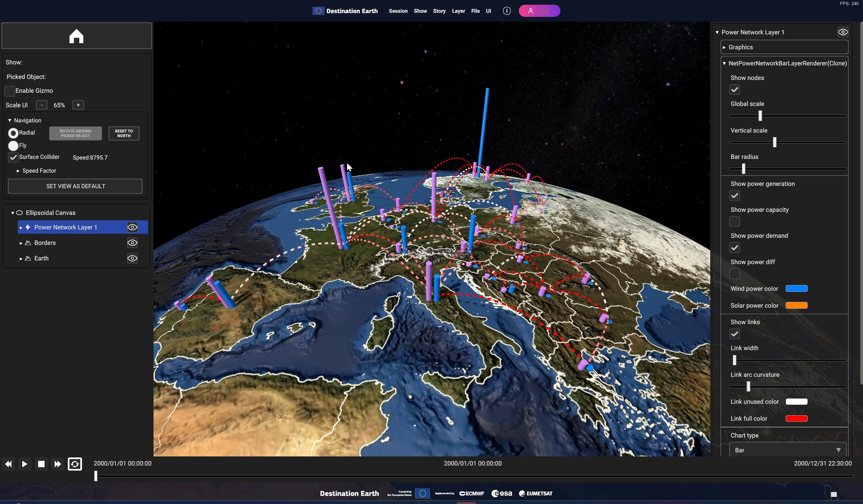Enable the Show power capacity checkbox
This screenshot has width=863, height=504.
point(734,222)
